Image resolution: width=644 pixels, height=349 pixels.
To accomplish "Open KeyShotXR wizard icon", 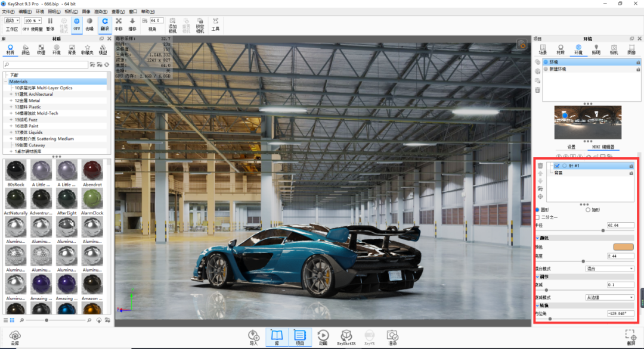I will tap(346, 338).
